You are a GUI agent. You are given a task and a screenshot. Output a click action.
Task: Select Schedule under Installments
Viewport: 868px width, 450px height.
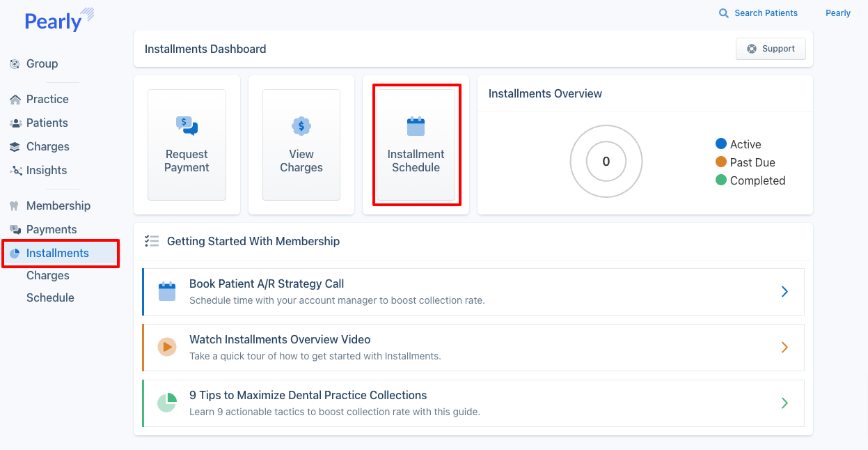tap(50, 298)
